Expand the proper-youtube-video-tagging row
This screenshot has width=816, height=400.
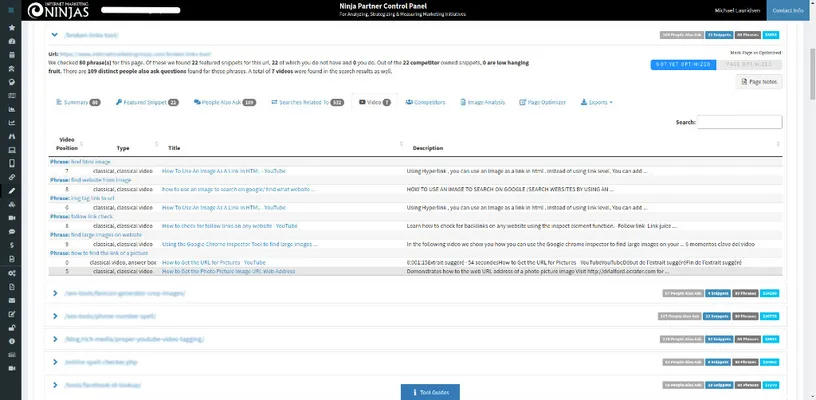point(55,339)
